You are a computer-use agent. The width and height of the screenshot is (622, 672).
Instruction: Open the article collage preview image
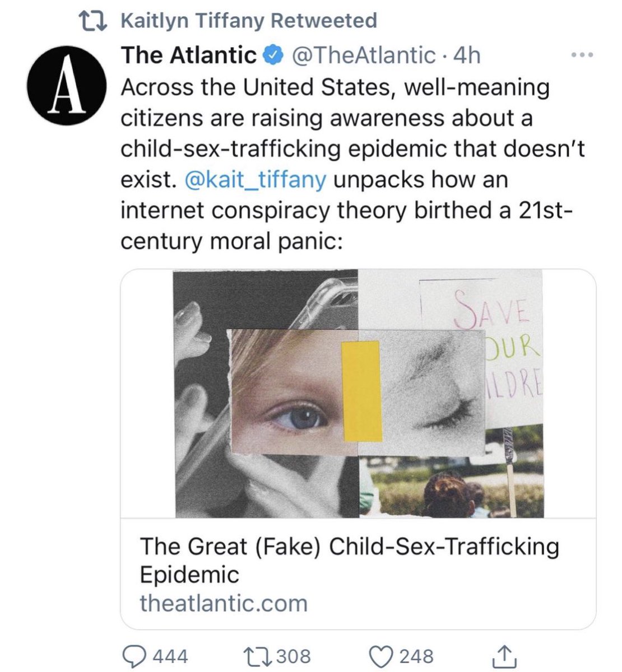(358, 393)
